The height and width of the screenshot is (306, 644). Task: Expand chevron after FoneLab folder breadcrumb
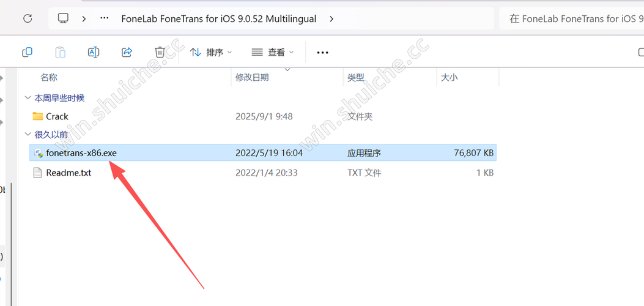point(332,18)
